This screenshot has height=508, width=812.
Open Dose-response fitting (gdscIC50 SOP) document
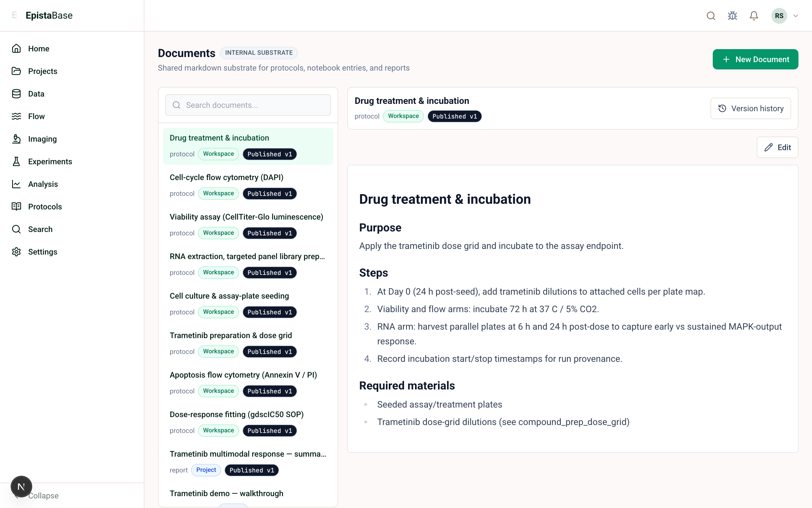[x=248, y=422]
